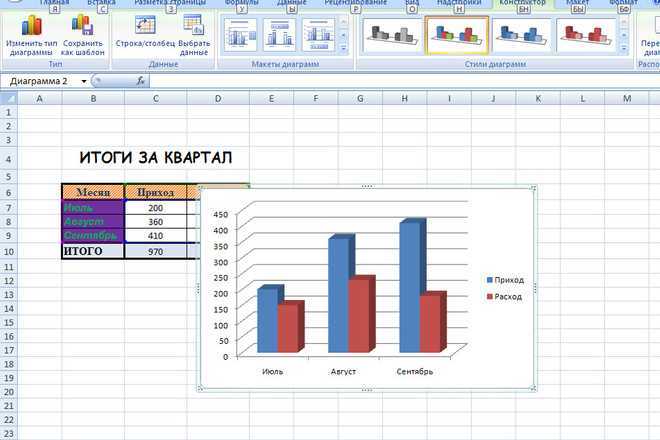Click the red Август bar in chart
Screen dimensions: 660x440
coord(360,316)
